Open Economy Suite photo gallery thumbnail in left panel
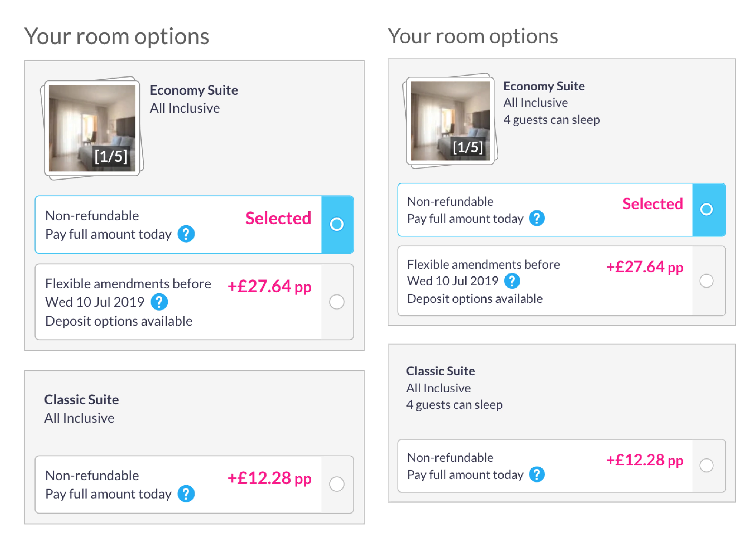This screenshot has height=543, width=756. click(92, 128)
